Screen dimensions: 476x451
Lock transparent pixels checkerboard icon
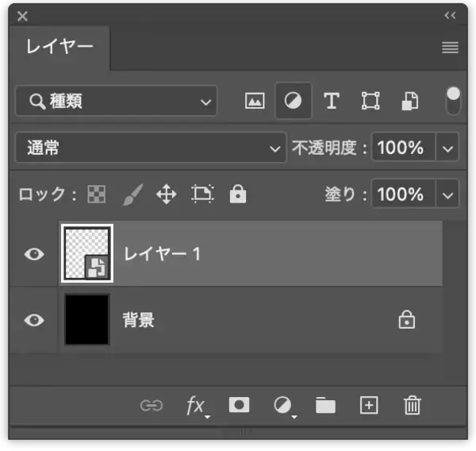(97, 194)
